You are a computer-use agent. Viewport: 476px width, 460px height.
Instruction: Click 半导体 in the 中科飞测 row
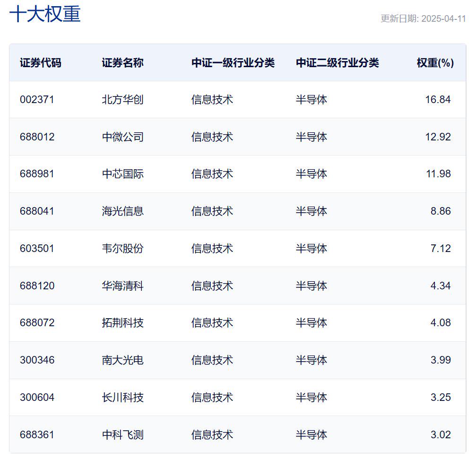(x=312, y=435)
